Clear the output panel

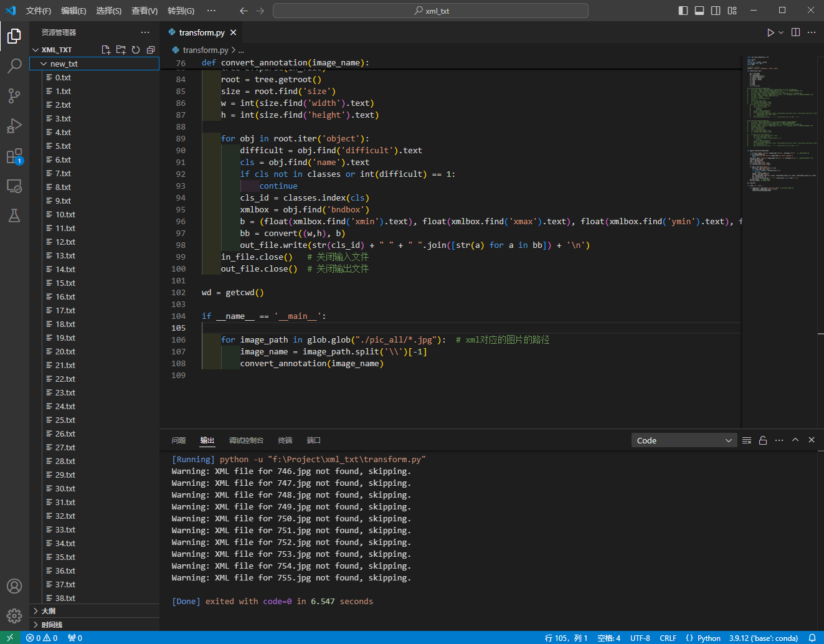point(747,440)
